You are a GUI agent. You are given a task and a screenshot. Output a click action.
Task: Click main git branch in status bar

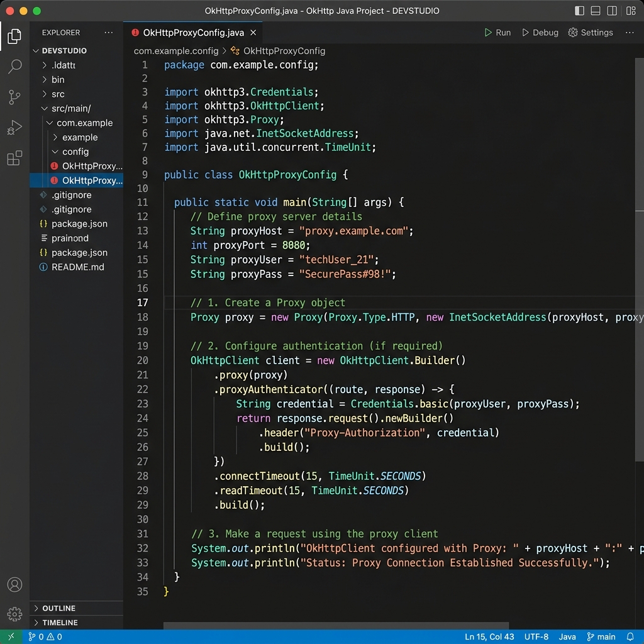601,636
